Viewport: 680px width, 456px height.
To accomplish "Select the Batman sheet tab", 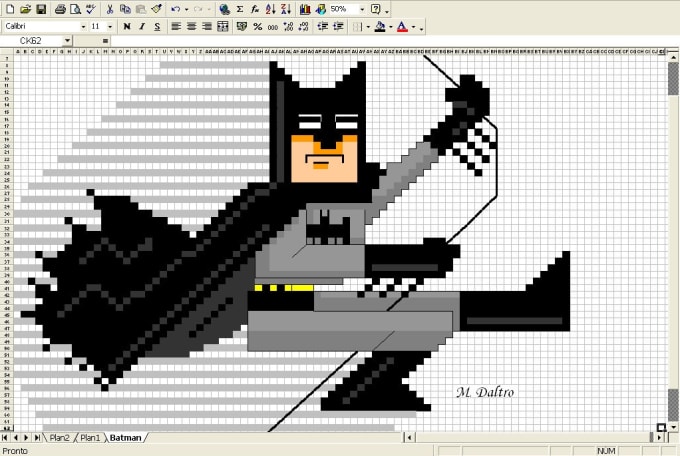I will tap(125, 437).
